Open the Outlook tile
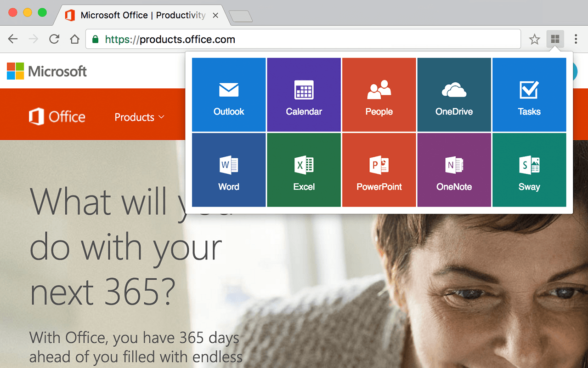This screenshot has width=588, height=368. (x=229, y=95)
